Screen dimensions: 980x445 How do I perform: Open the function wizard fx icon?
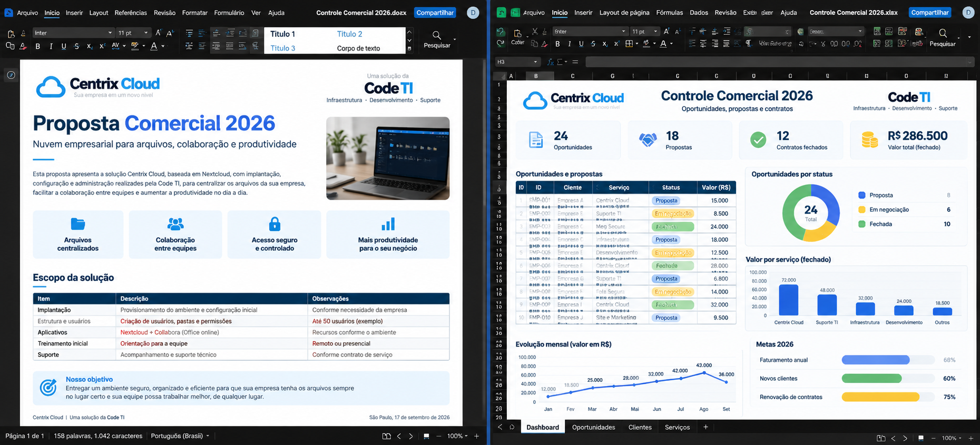point(550,62)
